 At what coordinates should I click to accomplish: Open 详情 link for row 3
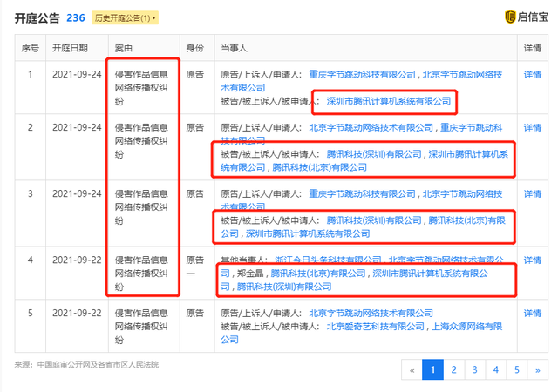tap(533, 193)
